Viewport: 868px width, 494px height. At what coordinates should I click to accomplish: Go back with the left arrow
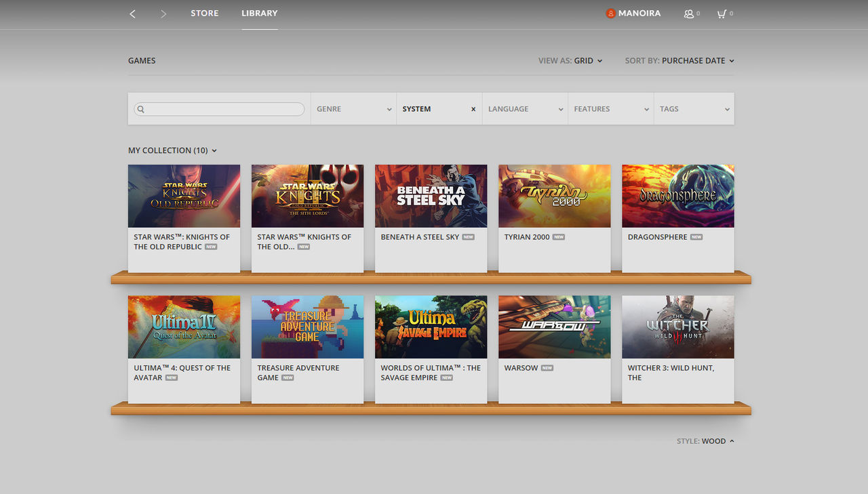click(132, 14)
